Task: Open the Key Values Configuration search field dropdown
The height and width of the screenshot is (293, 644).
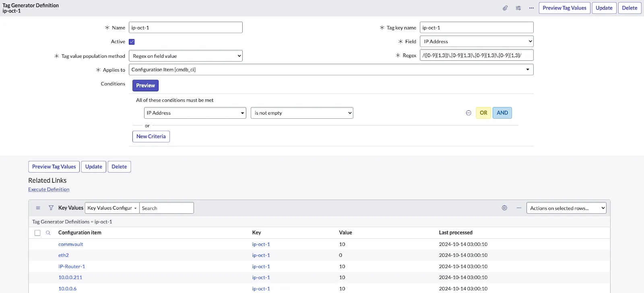Action: tap(112, 208)
